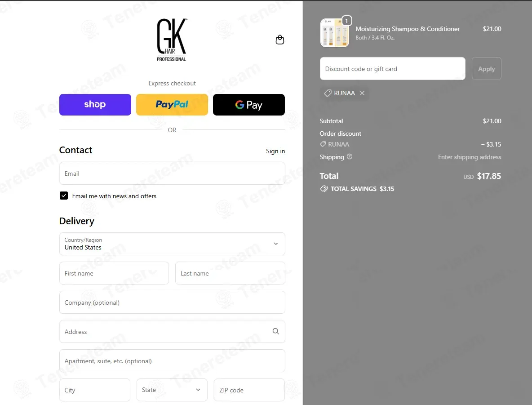Focus the Email input field
Viewport: 532px width, 405px height.
(x=172, y=173)
